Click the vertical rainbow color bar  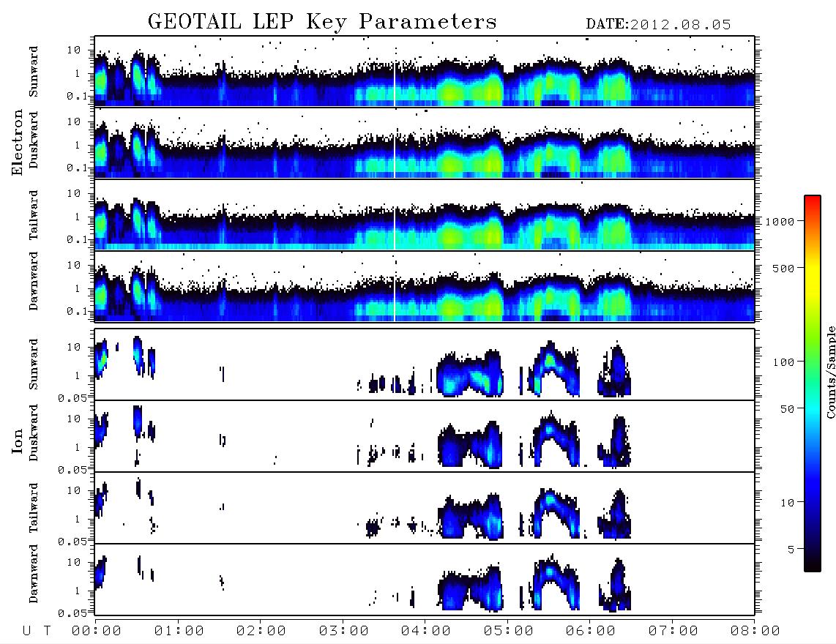[x=813, y=383]
